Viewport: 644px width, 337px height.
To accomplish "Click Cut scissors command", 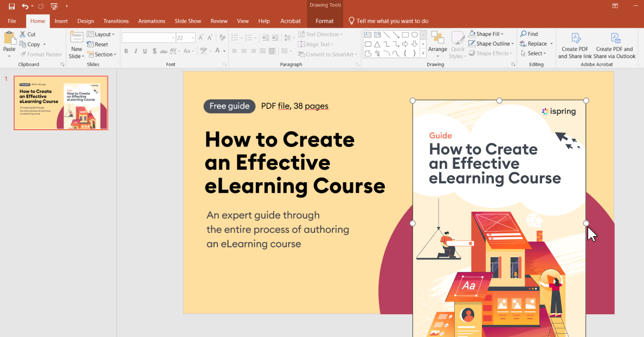I will point(28,34).
